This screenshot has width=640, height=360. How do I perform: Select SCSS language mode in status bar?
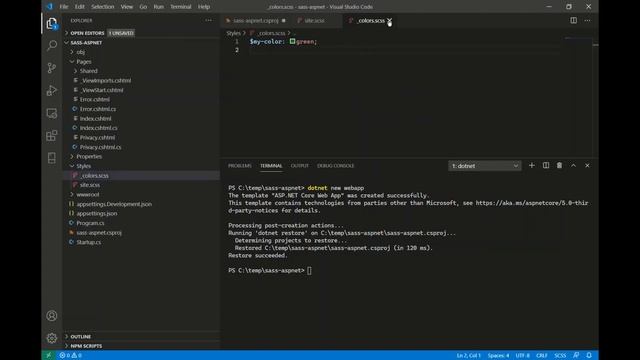coord(560,355)
